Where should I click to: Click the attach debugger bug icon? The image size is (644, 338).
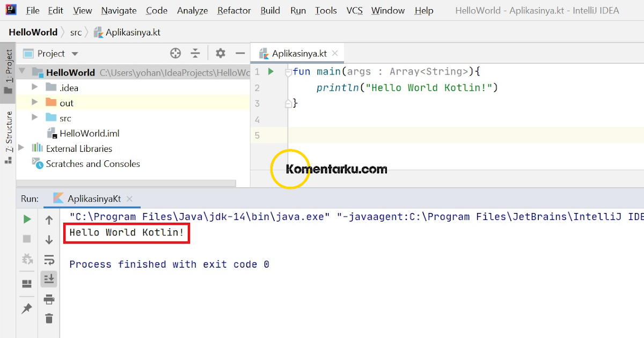coord(27,259)
